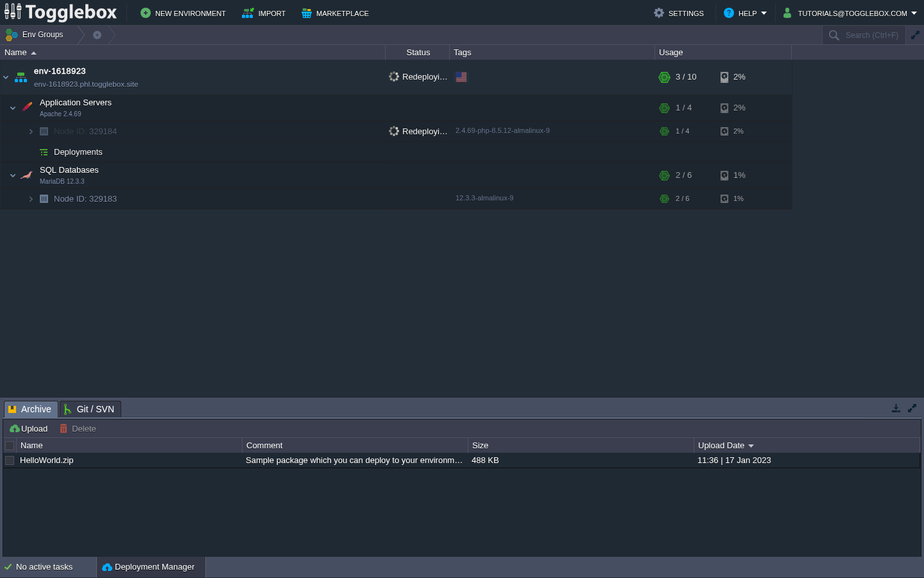Maximize the Deployment Manager panel
924x578 pixels.
point(912,408)
